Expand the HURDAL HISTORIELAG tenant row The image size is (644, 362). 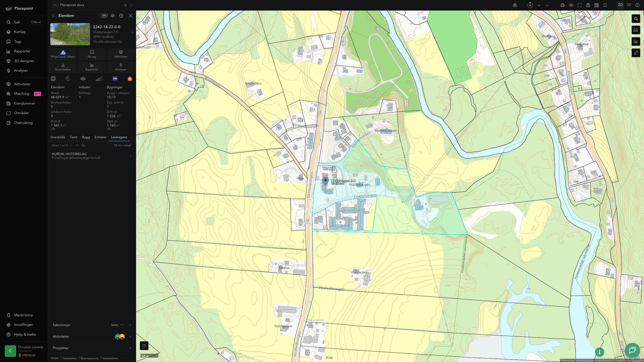[92, 156]
